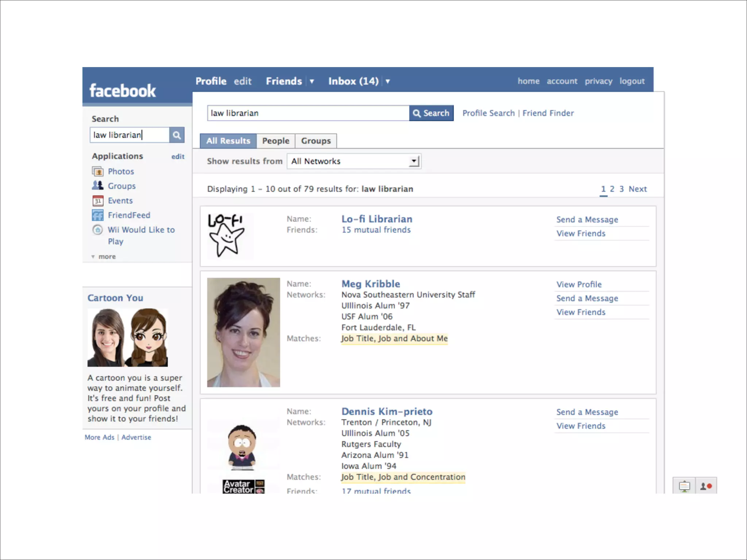The height and width of the screenshot is (560, 747).
Task: Click the Friend Finder link
Action: [x=548, y=113]
